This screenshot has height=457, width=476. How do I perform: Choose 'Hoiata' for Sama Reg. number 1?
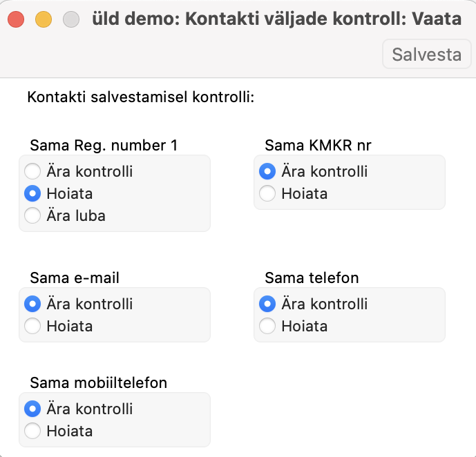(x=32, y=193)
